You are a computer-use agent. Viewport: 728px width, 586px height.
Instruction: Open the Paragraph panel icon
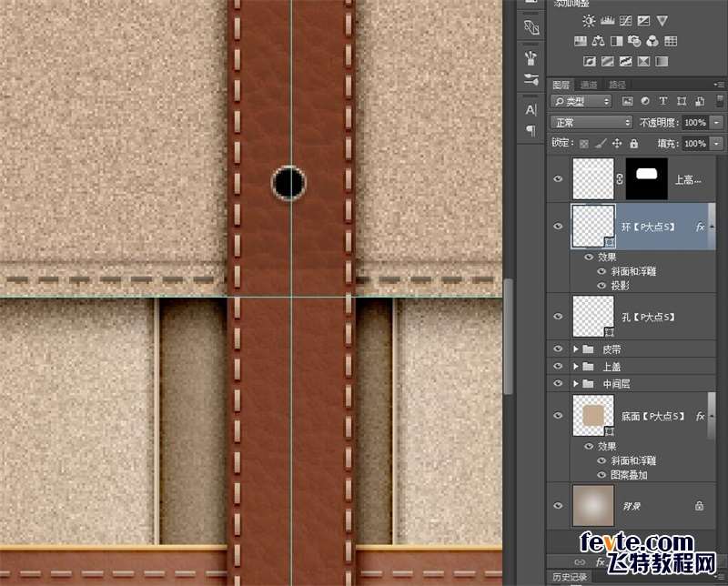(531, 130)
